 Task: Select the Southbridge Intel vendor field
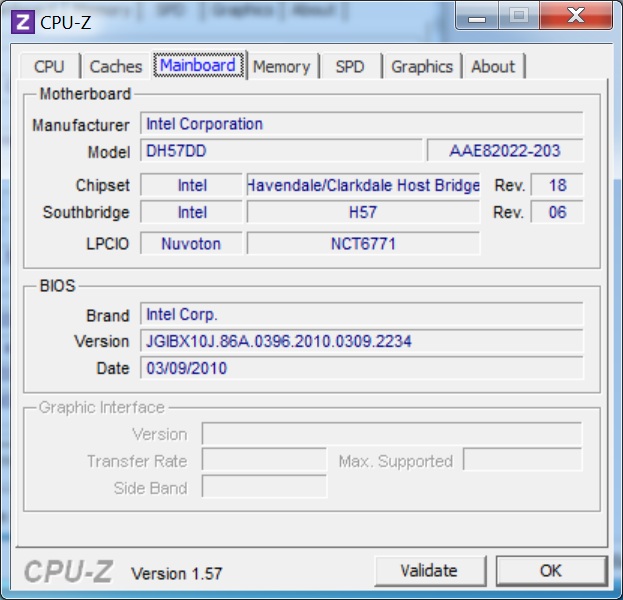coord(192,212)
